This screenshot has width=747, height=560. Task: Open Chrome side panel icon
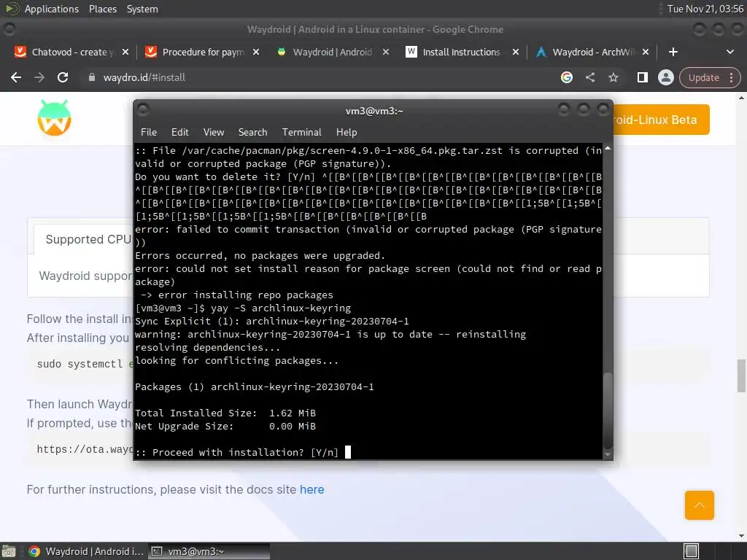point(642,77)
